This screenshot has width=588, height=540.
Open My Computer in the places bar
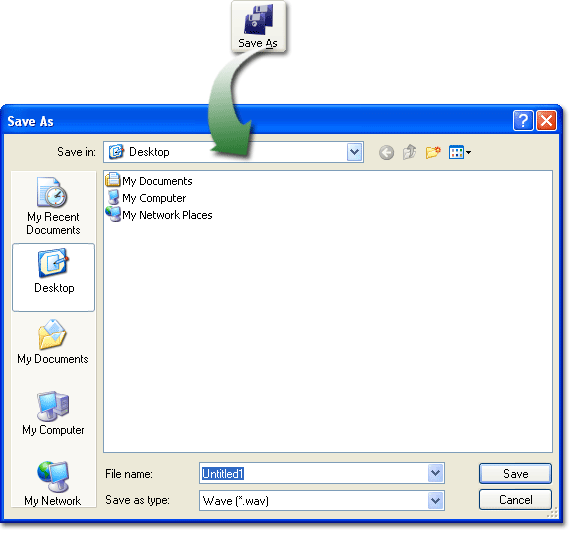point(53,413)
